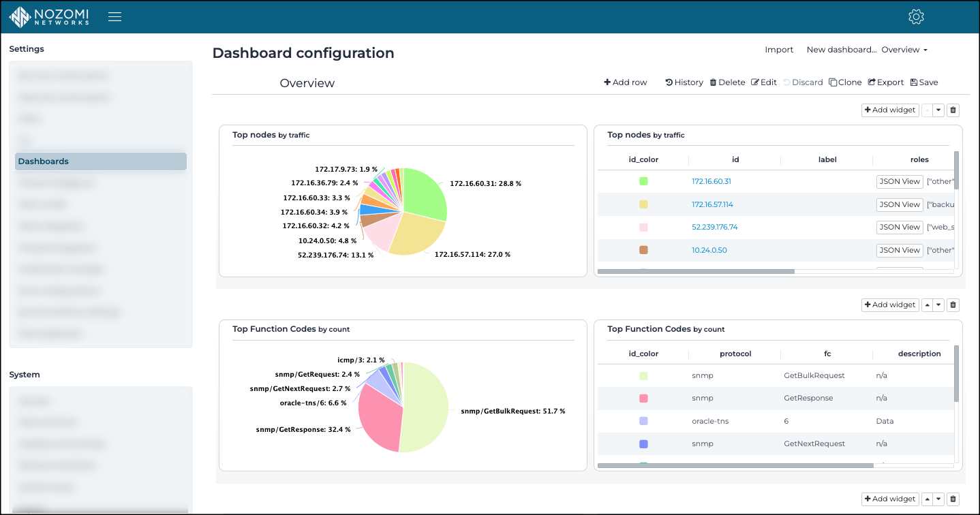Open node link 52.239.176.74 in the table
This screenshot has width=980, height=515.
coord(714,228)
